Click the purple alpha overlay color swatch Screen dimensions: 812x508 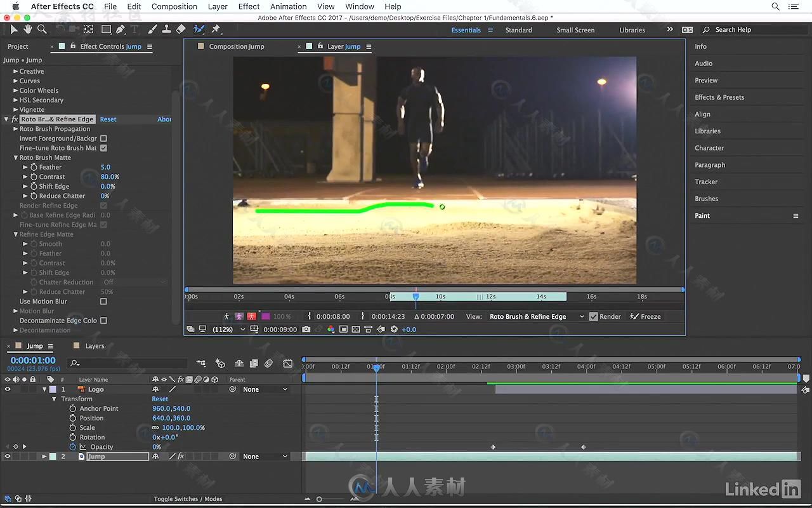tap(266, 316)
